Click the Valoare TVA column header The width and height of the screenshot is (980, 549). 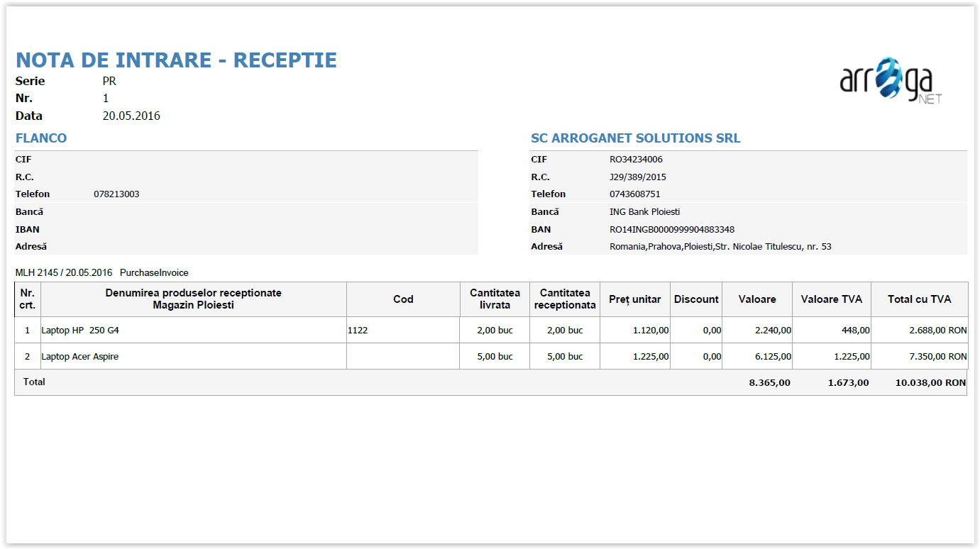click(x=832, y=299)
